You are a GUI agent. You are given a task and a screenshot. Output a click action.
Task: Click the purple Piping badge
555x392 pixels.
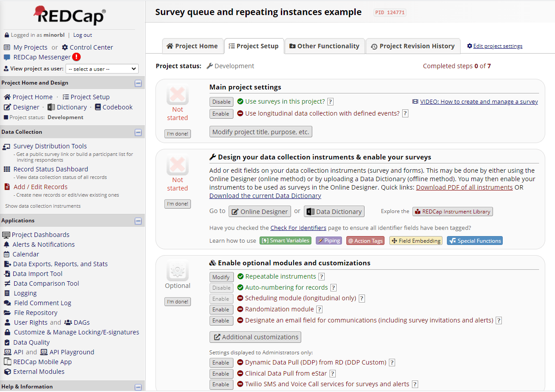329,241
